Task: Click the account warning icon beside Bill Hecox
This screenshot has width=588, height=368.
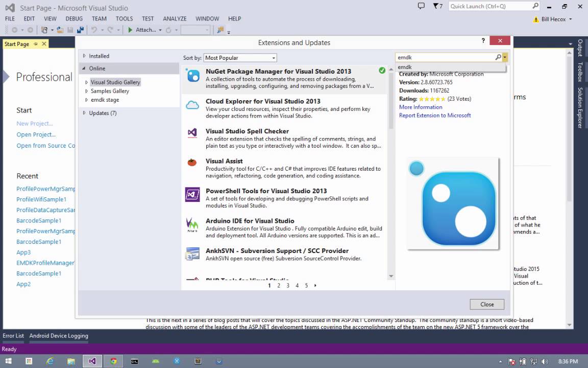Action: point(536,19)
